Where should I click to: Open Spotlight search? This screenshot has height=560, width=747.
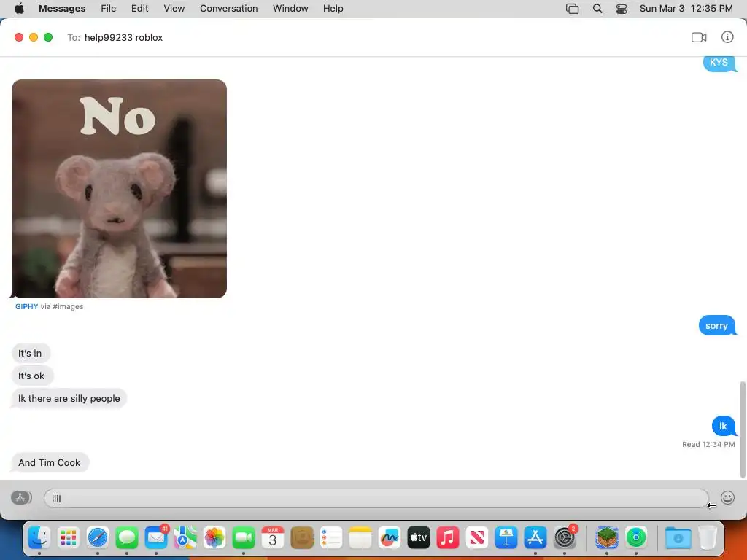pyautogui.click(x=597, y=9)
